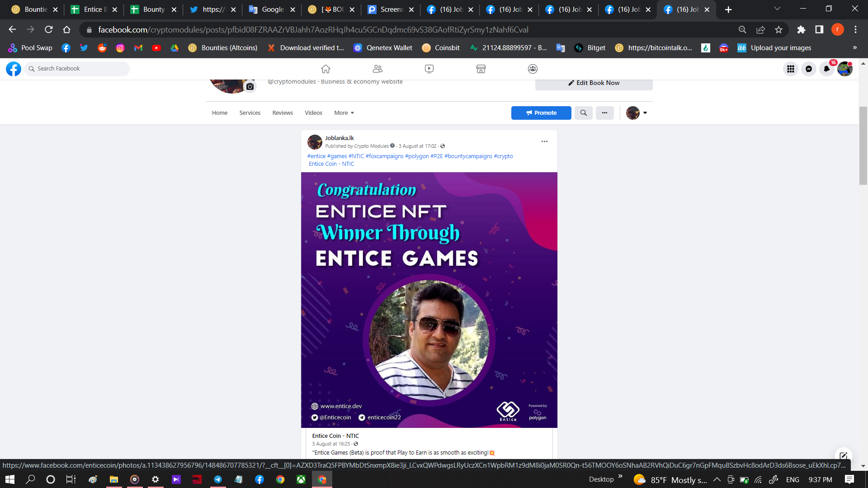Bookmark this page with star icon
The width and height of the screenshot is (868, 488).
point(778,29)
